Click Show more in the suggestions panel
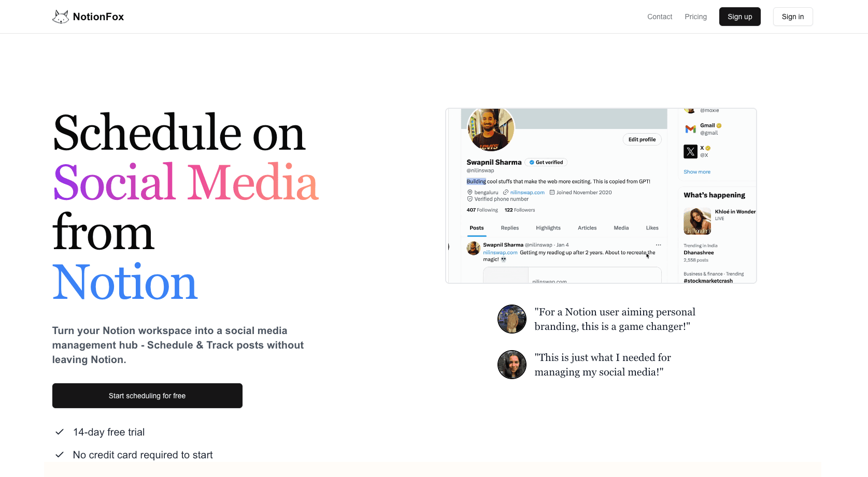Viewport: 868px width, 477px height. point(697,172)
